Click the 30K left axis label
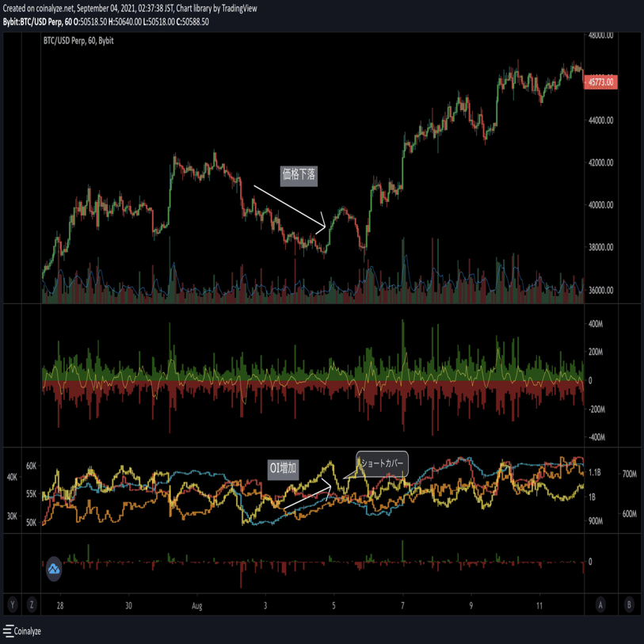The width and height of the screenshot is (644, 644). click(x=13, y=516)
